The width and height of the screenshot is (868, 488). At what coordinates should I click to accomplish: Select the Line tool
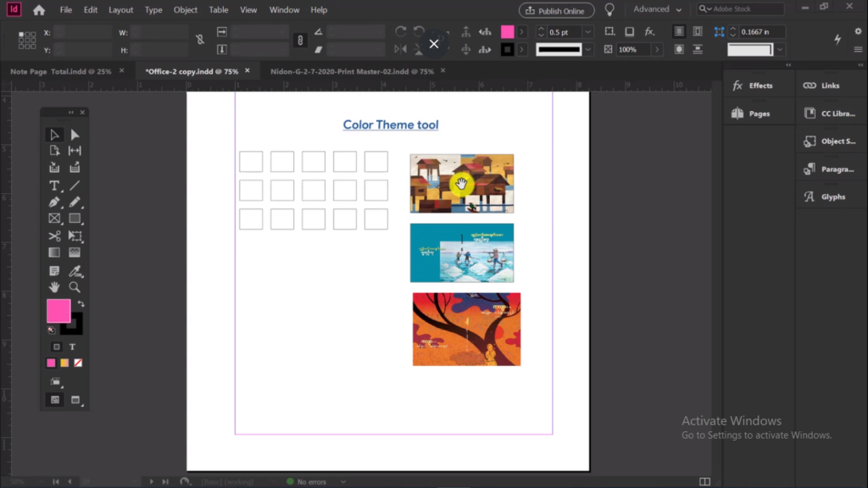tap(75, 186)
